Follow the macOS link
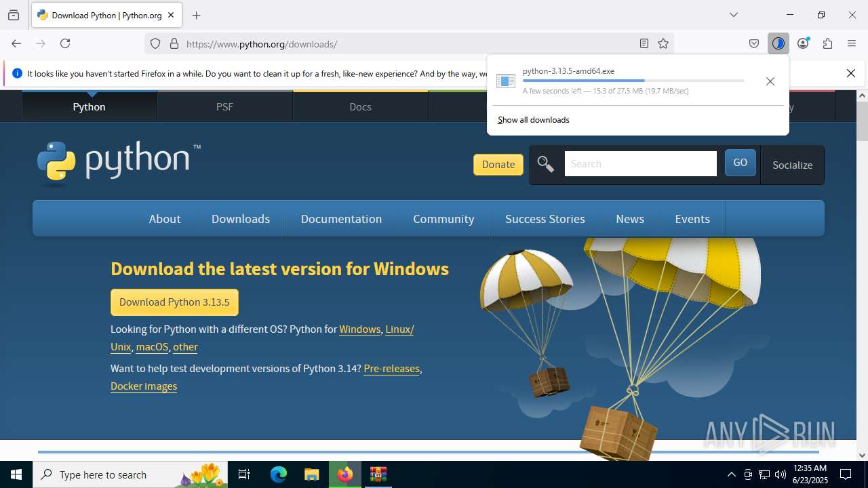The width and height of the screenshot is (868, 488). point(152,347)
